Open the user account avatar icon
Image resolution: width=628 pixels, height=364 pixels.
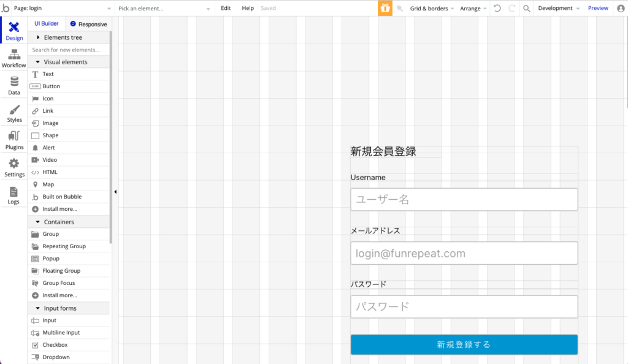[x=621, y=9]
